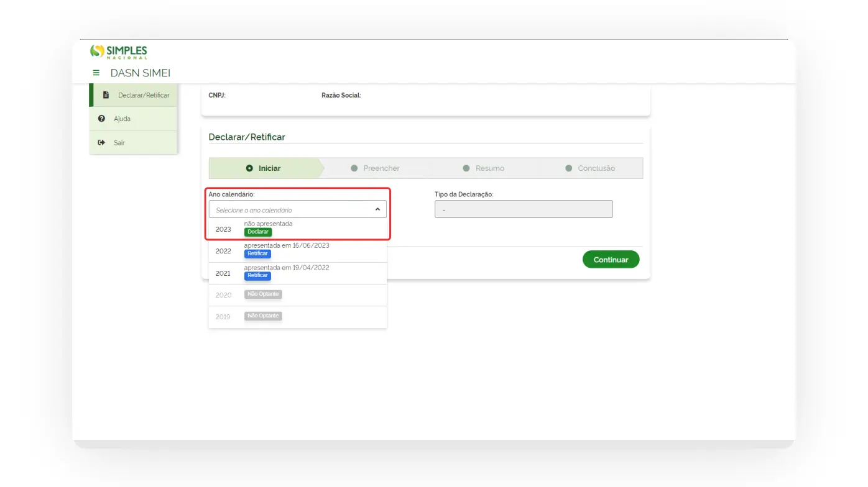Image resolution: width=868 pixels, height=487 pixels.
Task: Click the Retificar badge for 2021
Action: 257,275
